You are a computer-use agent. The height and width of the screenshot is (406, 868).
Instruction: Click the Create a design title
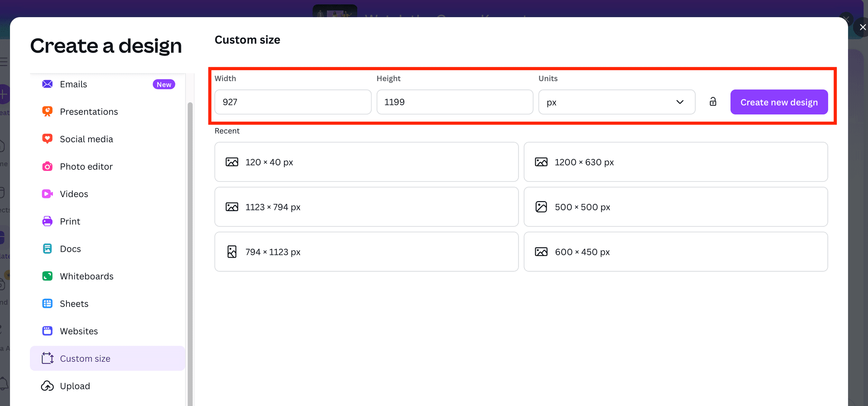point(106,46)
